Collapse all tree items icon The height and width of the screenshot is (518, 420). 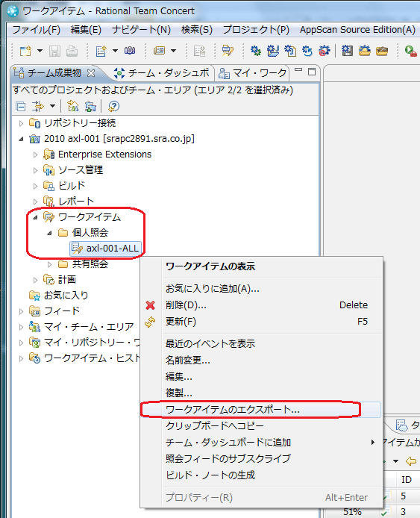coord(20,107)
